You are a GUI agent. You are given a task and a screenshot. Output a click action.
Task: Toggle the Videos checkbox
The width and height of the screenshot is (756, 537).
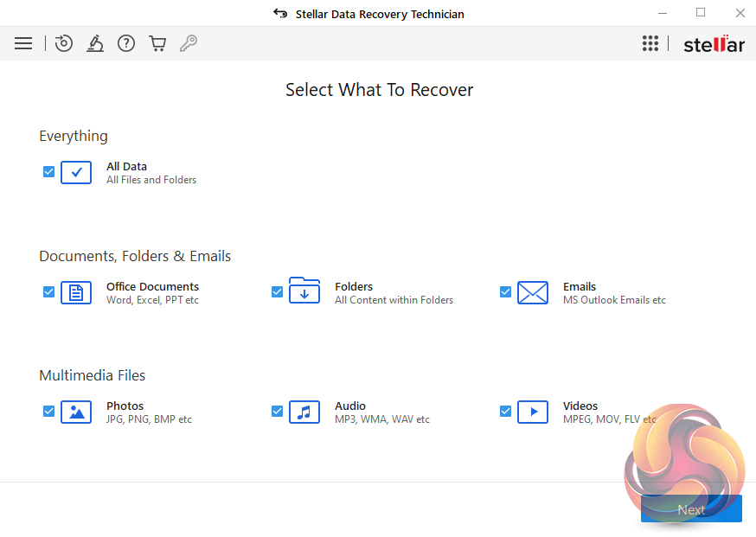506,412
